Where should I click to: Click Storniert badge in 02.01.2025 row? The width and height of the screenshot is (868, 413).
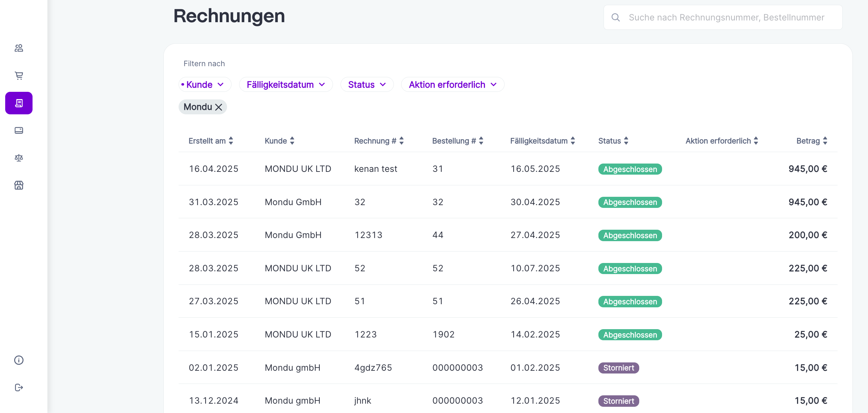618,368
